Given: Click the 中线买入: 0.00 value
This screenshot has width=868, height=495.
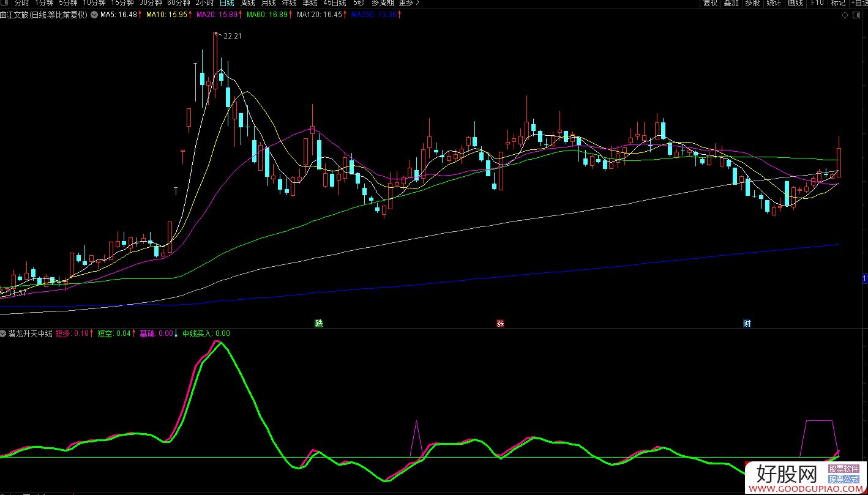Looking at the screenshot, I should tap(206, 333).
